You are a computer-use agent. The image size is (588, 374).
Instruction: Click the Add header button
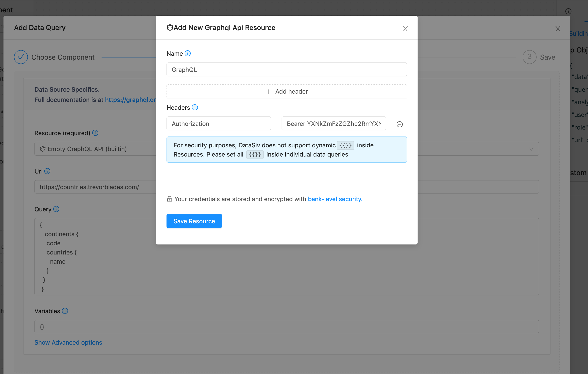(287, 91)
